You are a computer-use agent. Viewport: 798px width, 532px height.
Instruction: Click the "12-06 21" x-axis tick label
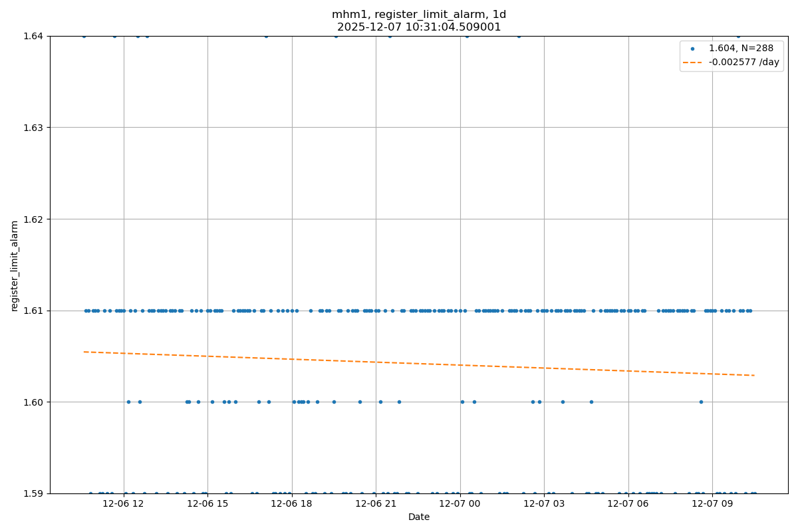pos(376,505)
